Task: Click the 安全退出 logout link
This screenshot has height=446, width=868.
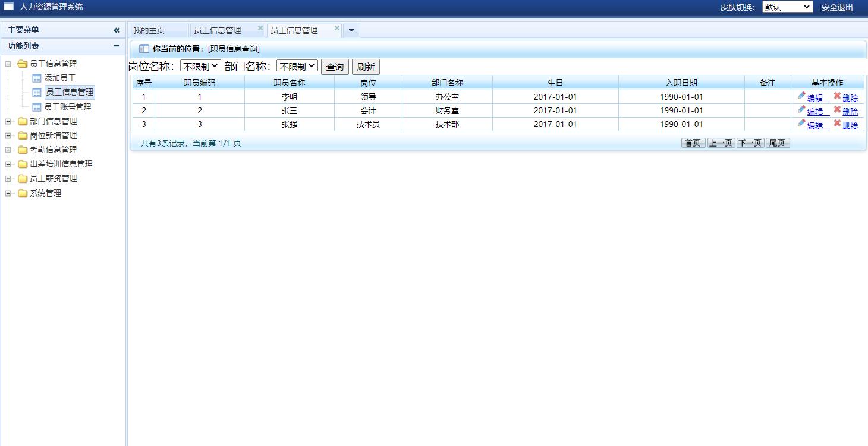Action: [x=836, y=7]
